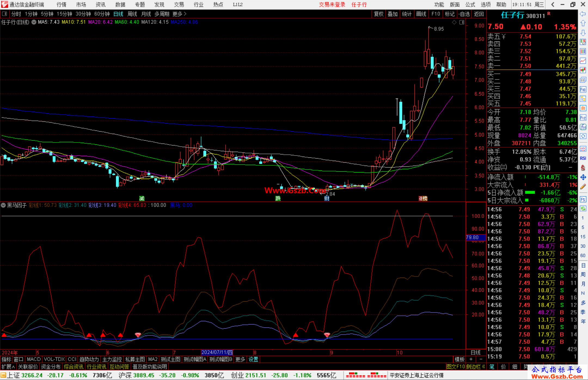This screenshot has height=380, width=588.
Task: Switch to monthly period 月 in sidebar
Action: pos(583,284)
